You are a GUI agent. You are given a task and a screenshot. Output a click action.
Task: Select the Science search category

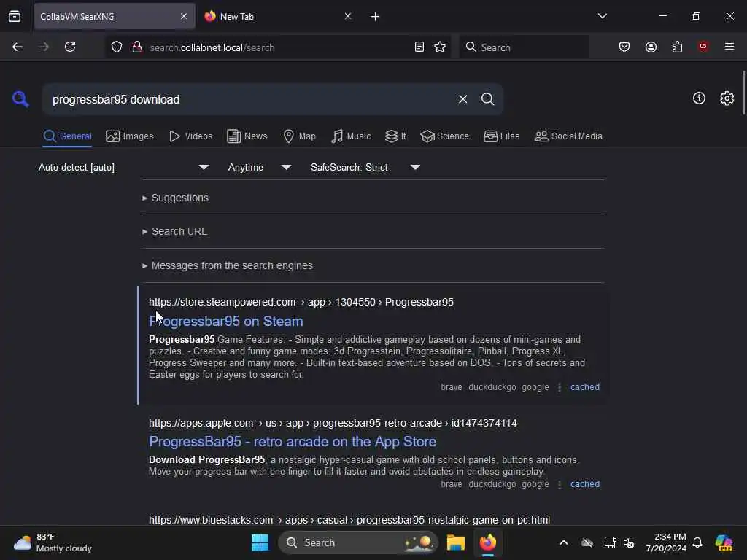pyautogui.click(x=444, y=136)
